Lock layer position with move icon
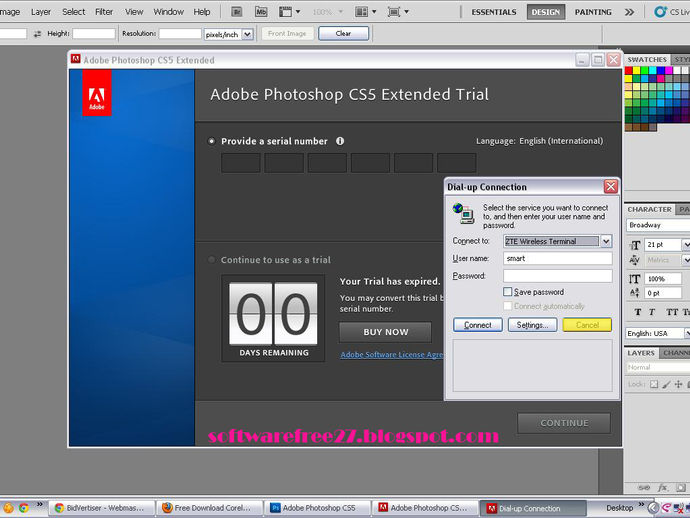The height and width of the screenshot is (518, 690). pyautogui.click(x=679, y=384)
